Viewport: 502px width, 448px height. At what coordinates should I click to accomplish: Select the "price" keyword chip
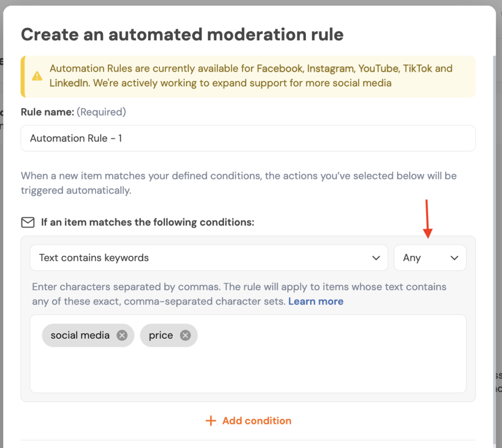161,335
